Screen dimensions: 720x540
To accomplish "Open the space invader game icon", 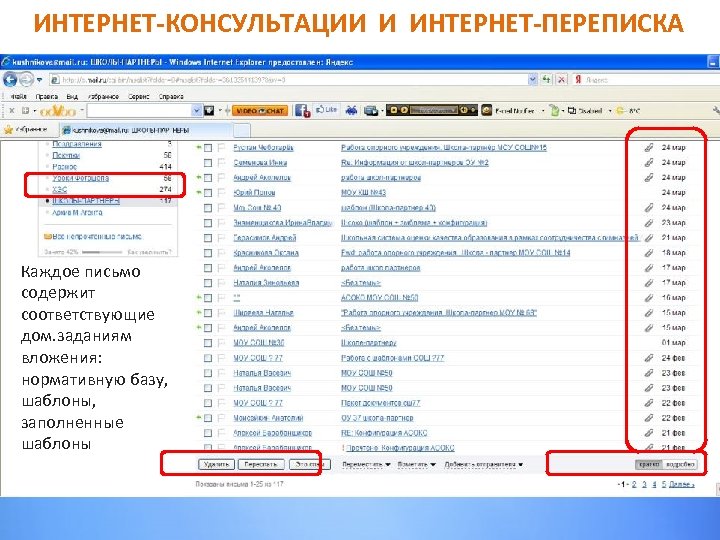I will click(x=352, y=111).
